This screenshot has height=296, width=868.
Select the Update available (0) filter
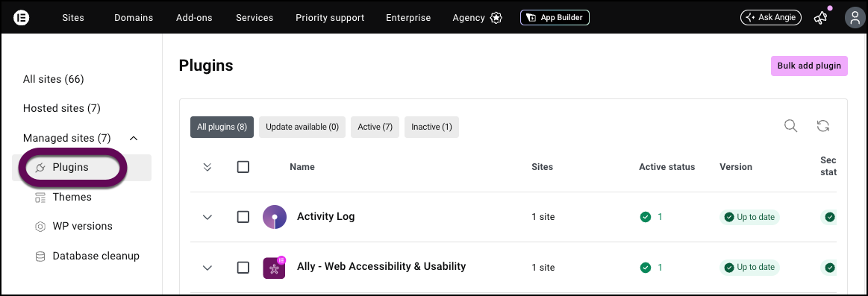302,127
